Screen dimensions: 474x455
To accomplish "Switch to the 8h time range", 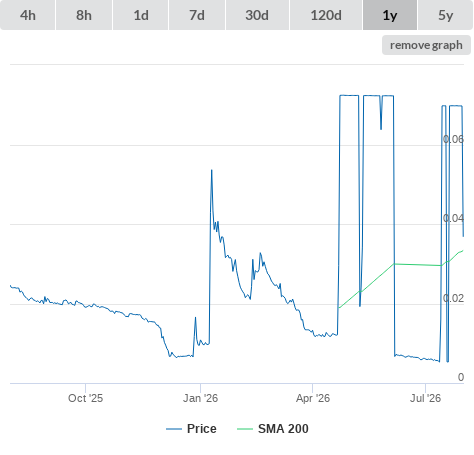I will click(84, 15).
